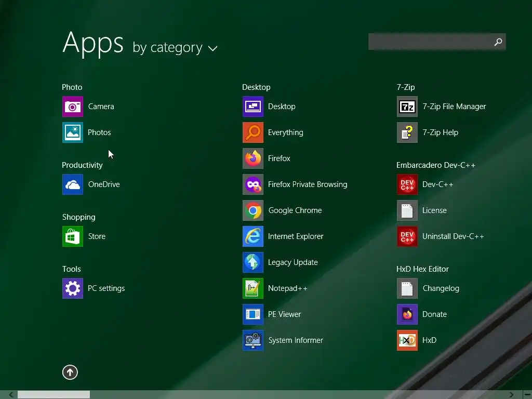Click the 'Changelog' label text
The image size is (532, 399).
441,288
